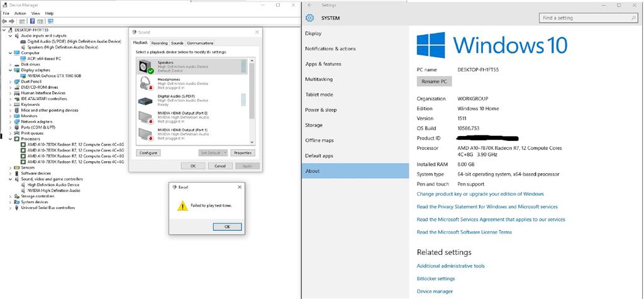Switch to the Recording tab in Sound
Screen dimensions: 644x299
tap(159, 43)
